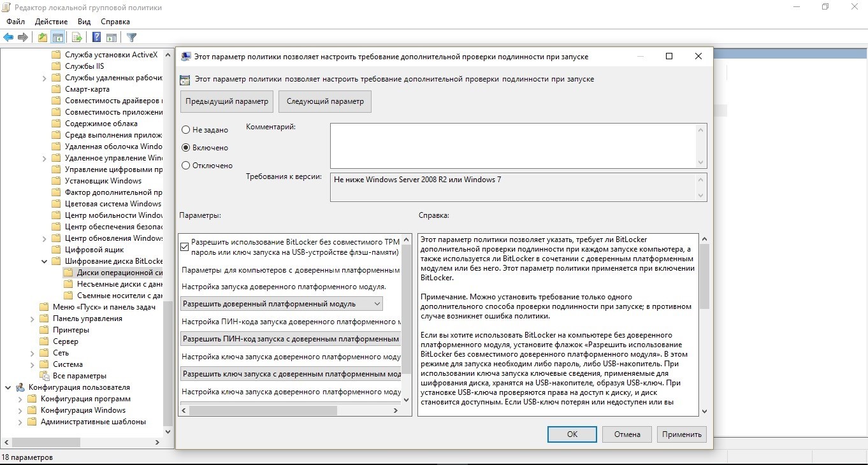Screen dimensions: 868x465
Task: Select the Отключено radio button
Action: point(186,166)
